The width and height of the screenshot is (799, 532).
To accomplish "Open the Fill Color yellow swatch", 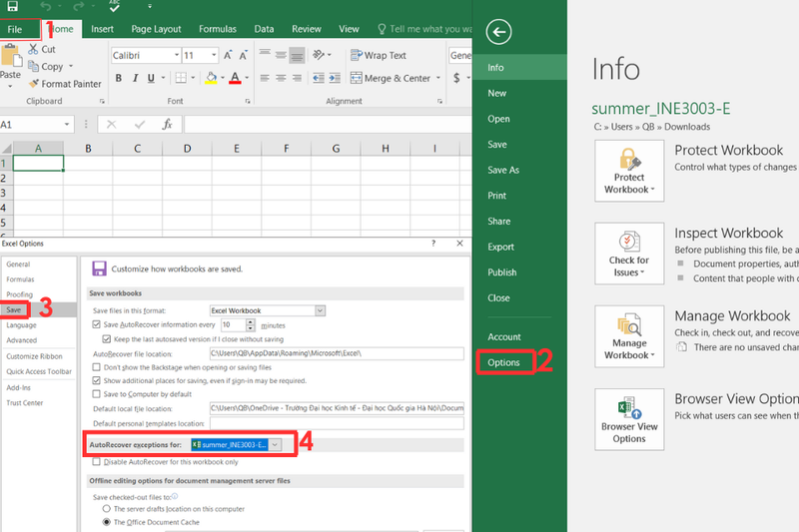I will click(211, 78).
